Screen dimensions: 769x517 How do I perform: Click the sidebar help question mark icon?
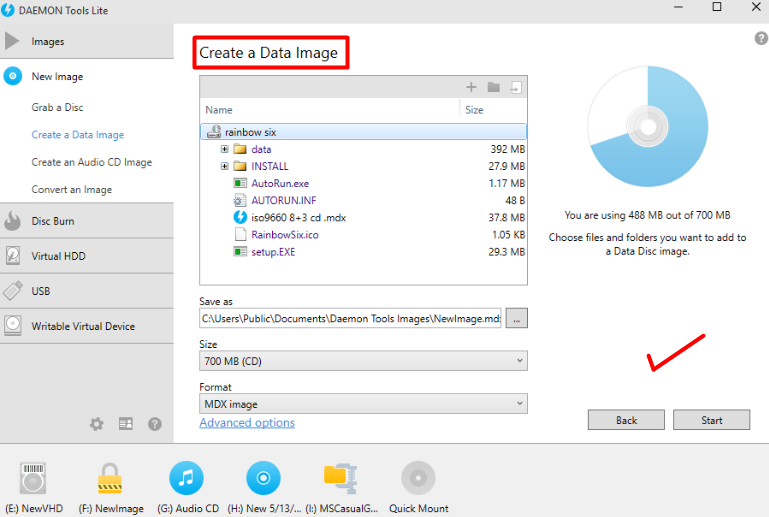click(155, 424)
